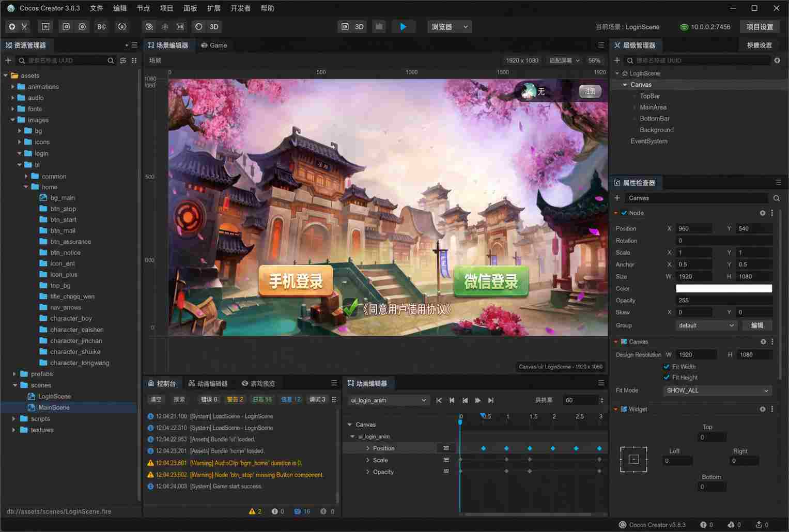789x532 pixels.
Task: Collapse the Canvas node in the hierarchy
Action: (625, 85)
